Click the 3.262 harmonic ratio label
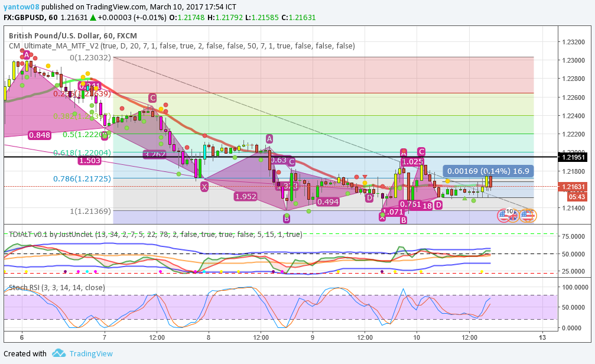 click(x=155, y=154)
